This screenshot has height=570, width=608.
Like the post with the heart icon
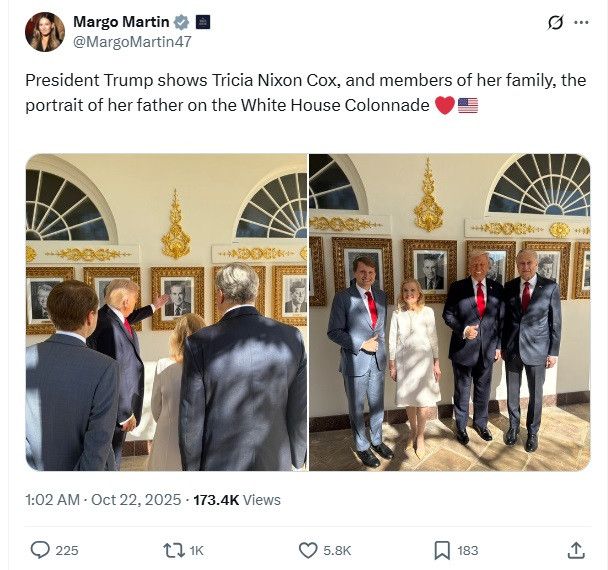(x=308, y=550)
